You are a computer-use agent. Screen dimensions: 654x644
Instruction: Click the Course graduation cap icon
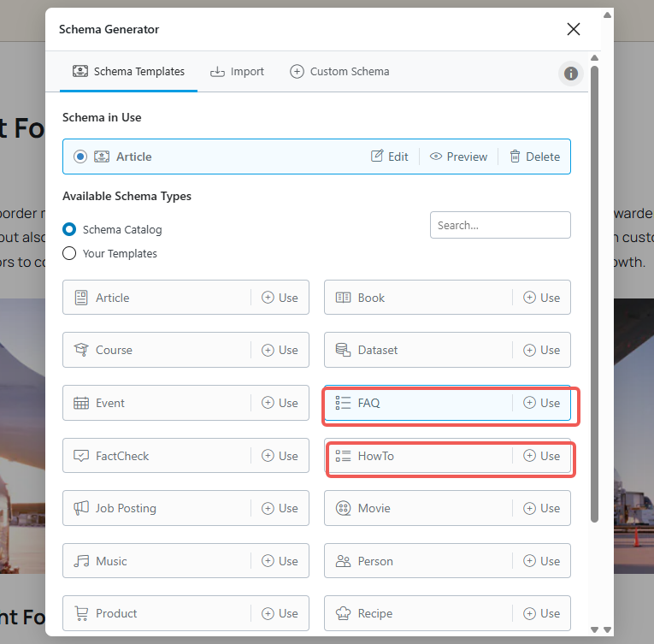coord(81,350)
